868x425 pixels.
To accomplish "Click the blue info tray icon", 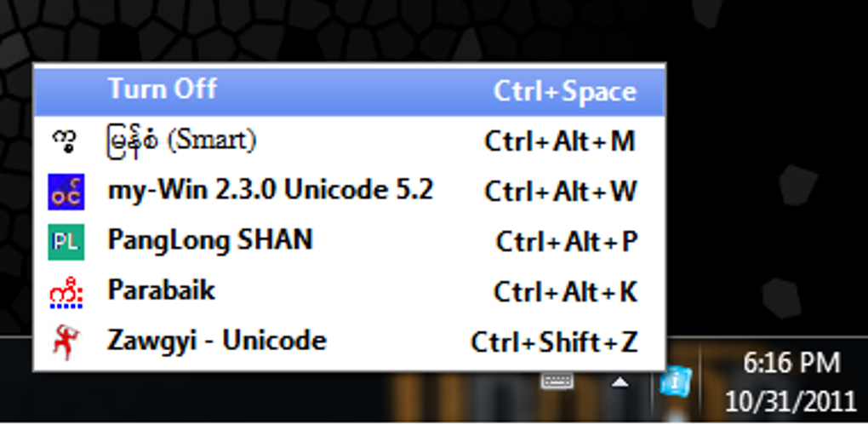I will point(677,381).
